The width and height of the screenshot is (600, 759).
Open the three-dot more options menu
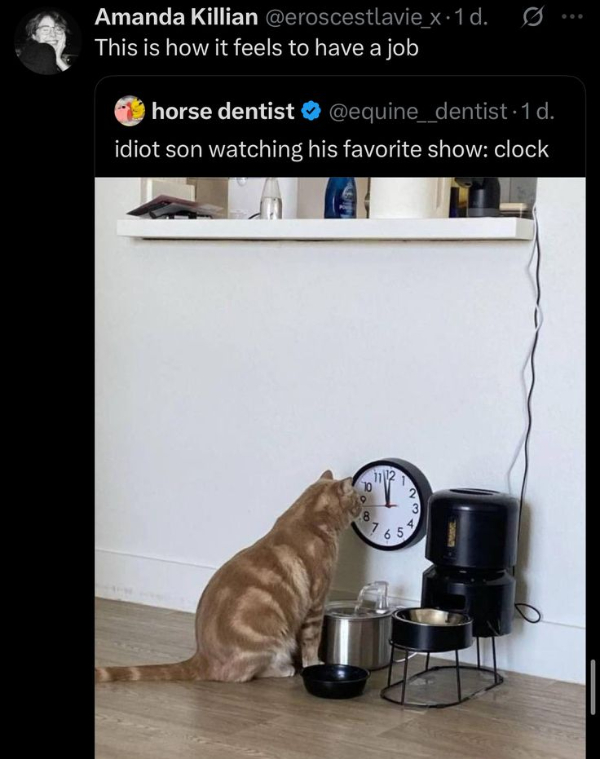tap(573, 17)
